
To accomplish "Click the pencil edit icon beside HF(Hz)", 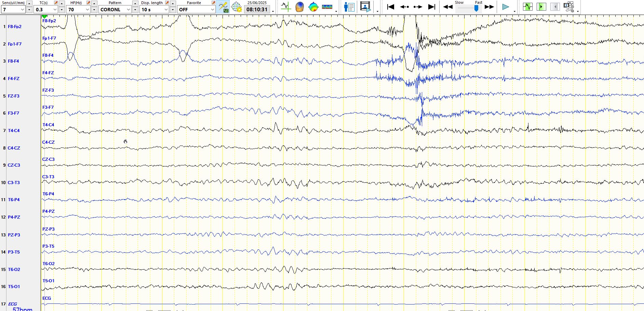I will 89,3.
